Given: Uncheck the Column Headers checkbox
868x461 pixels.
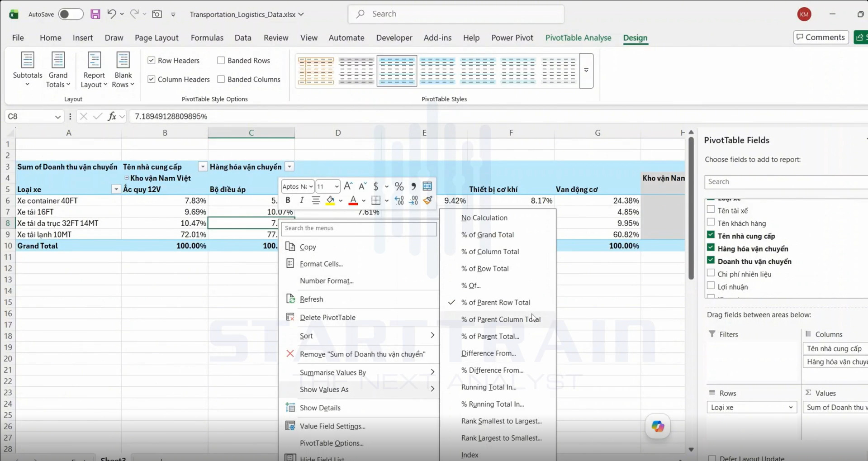Looking at the screenshot, I should (152, 79).
